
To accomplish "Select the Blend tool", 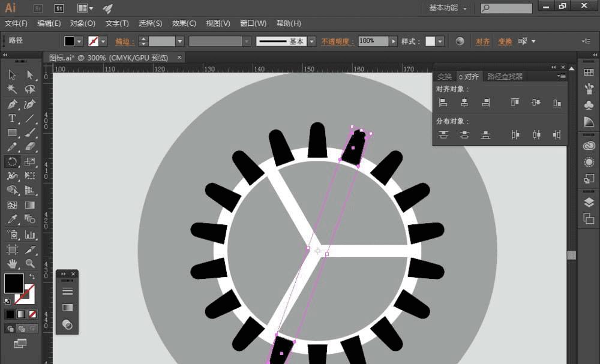I will (x=30, y=219).
